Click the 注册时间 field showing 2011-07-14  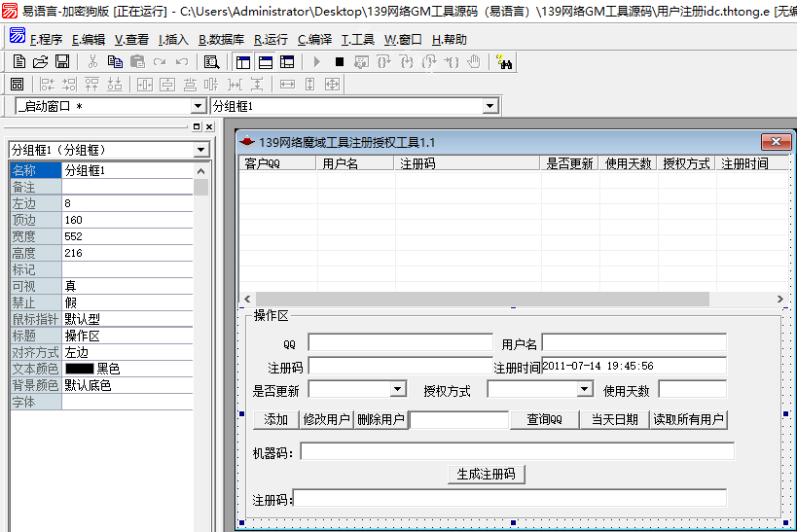coord(634,367)
